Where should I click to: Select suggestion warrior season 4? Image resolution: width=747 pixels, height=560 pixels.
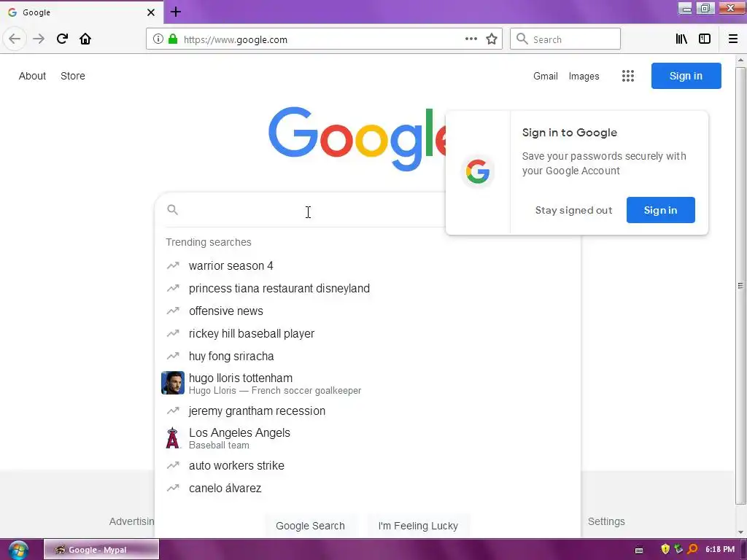point(368,265)
